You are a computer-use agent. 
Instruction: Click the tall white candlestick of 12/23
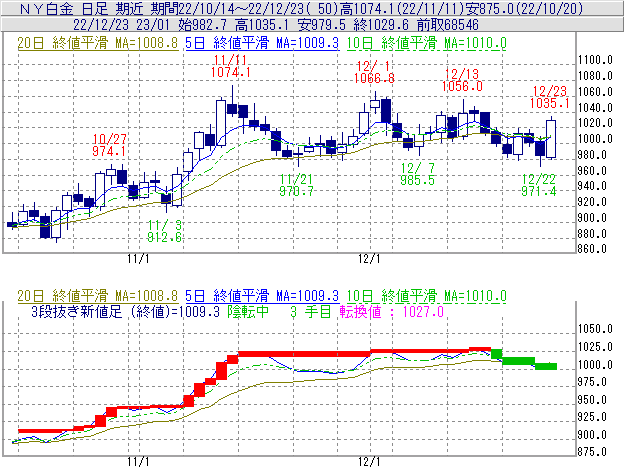pos(551,138)
